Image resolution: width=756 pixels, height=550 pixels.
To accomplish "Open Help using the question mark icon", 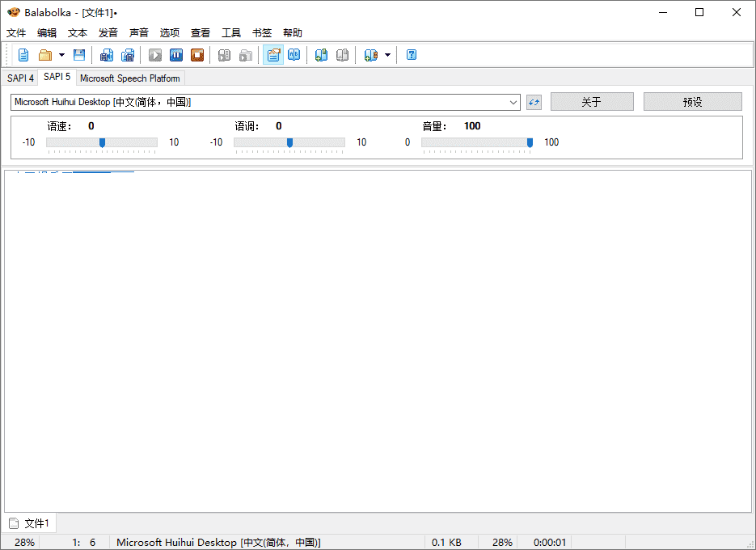I will pos(411,54).
